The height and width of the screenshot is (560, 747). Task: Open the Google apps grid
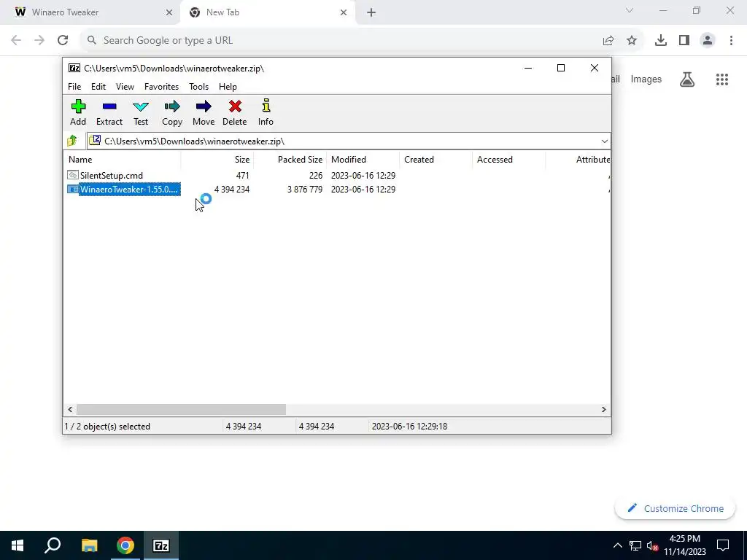click(x=721, y=79)
